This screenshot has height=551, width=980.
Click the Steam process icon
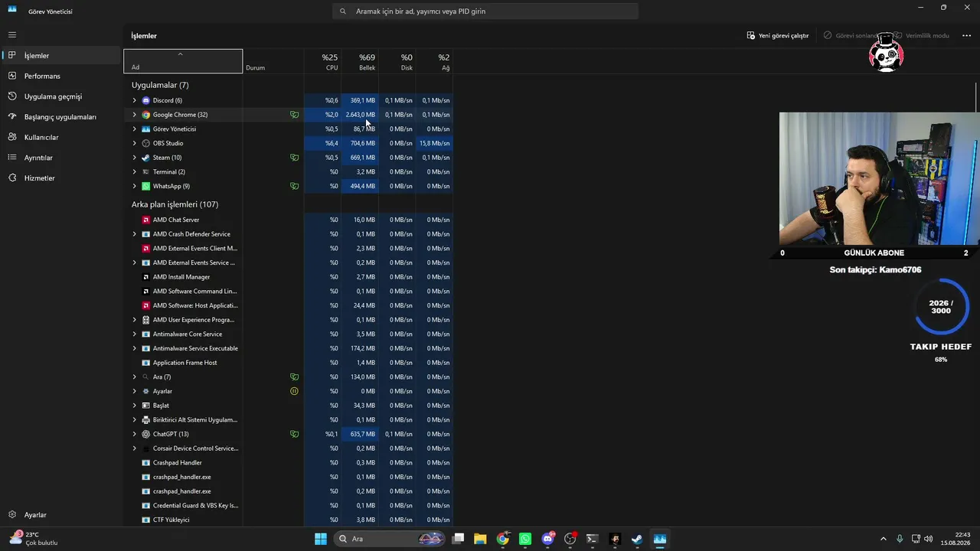tap(146, 158)
